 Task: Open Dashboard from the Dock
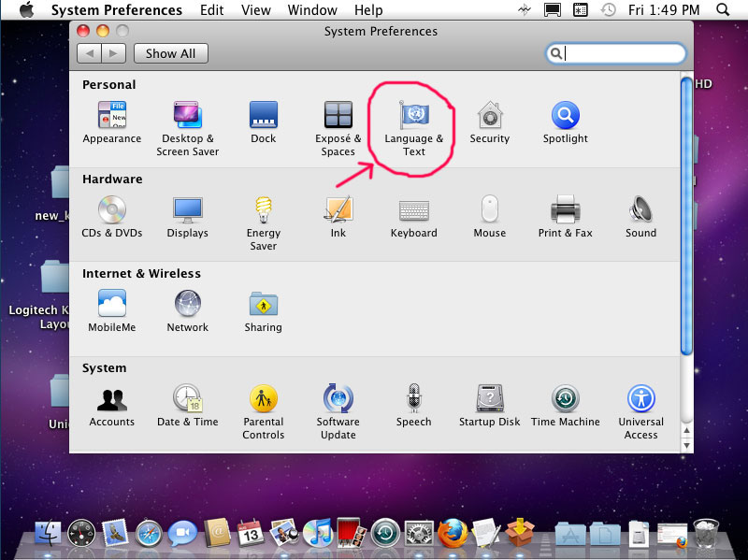[81, 533]
